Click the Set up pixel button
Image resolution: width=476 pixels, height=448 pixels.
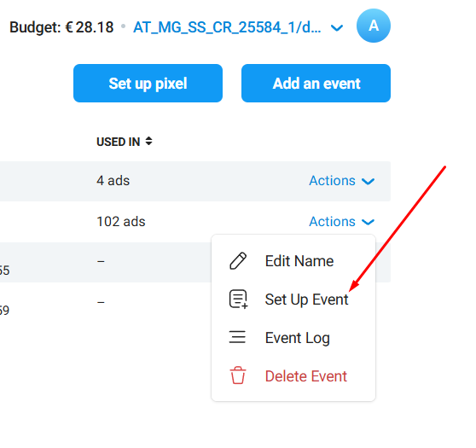(148, 84)
